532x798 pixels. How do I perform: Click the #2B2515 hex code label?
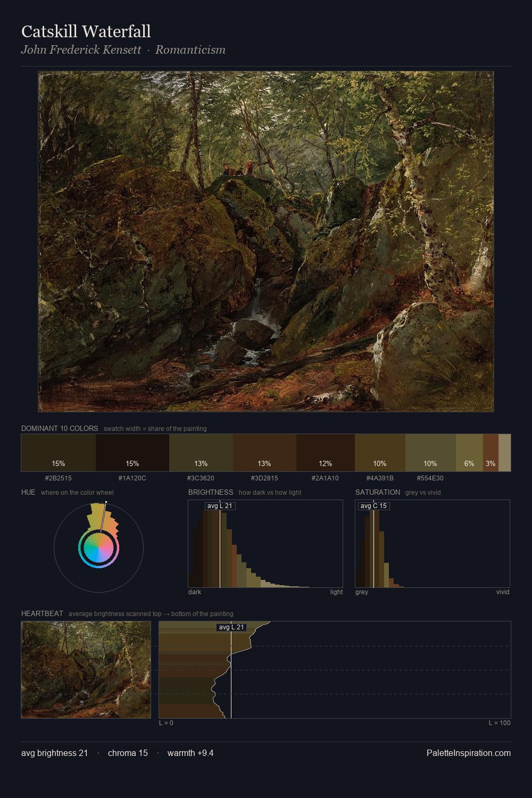click(59, 478)
